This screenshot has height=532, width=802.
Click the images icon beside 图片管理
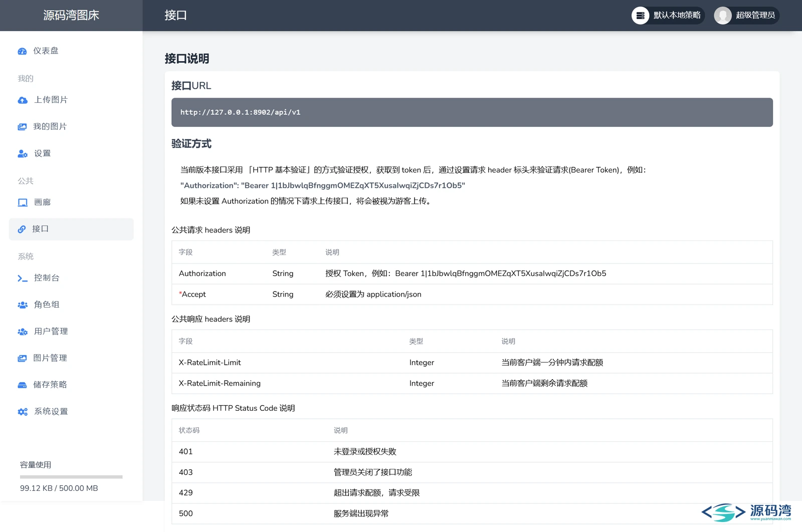22,358
